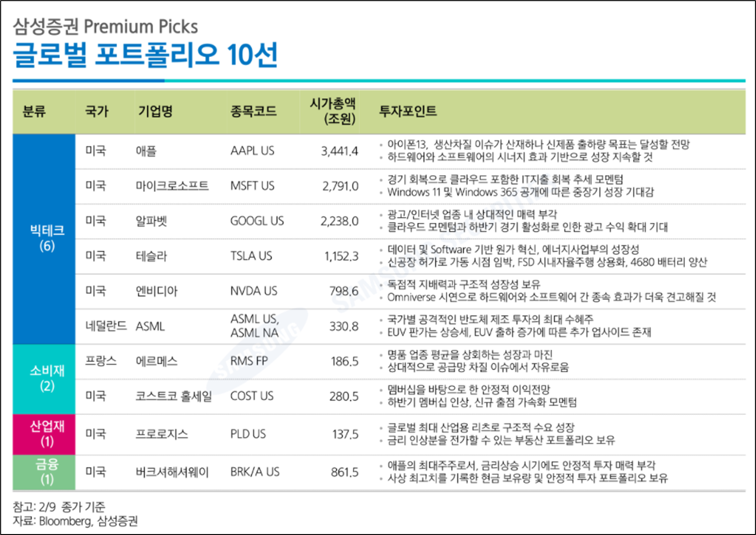Click the 빅테크 (6) category cell
756x535 pixels.
pos(44,239)
